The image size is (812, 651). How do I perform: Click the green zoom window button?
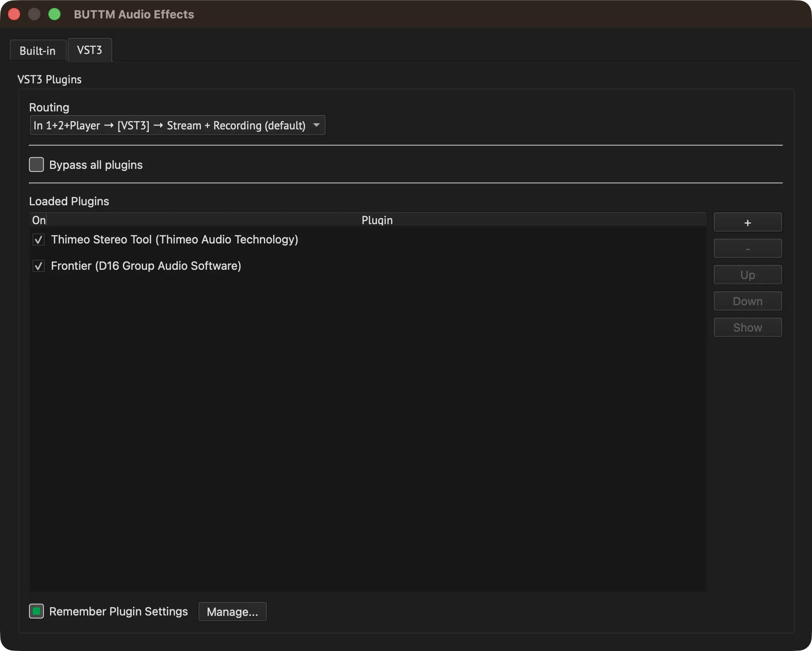54,14
